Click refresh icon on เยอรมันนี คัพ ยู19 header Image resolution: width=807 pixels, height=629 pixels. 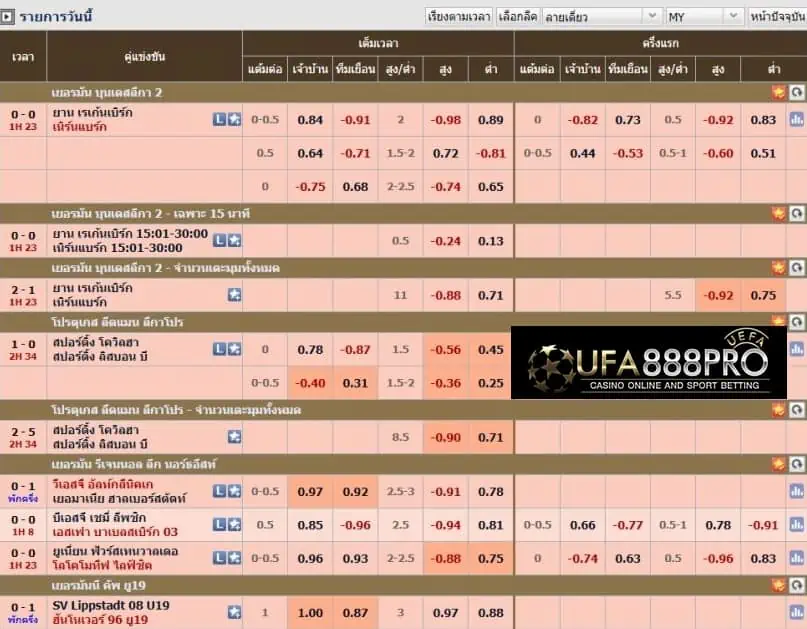796,583
